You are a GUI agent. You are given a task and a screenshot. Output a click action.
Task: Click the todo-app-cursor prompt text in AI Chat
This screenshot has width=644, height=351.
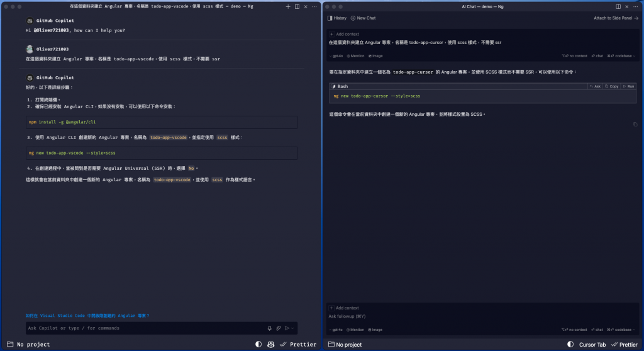coord(415,42)
